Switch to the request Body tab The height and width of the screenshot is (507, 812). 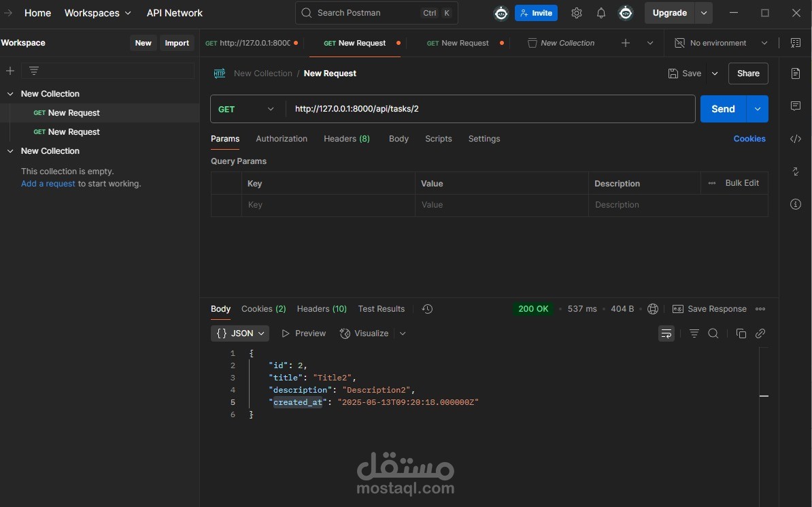(x=399, y=138)
